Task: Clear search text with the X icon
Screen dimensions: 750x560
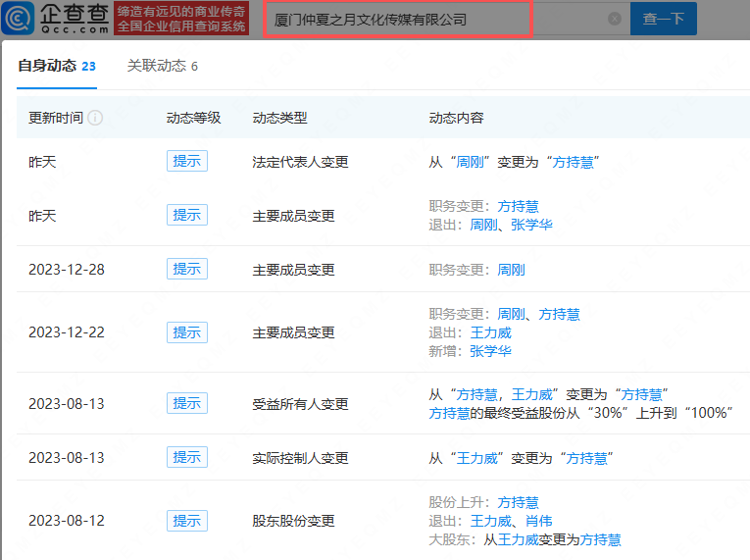Action: [x=615, y=19]
